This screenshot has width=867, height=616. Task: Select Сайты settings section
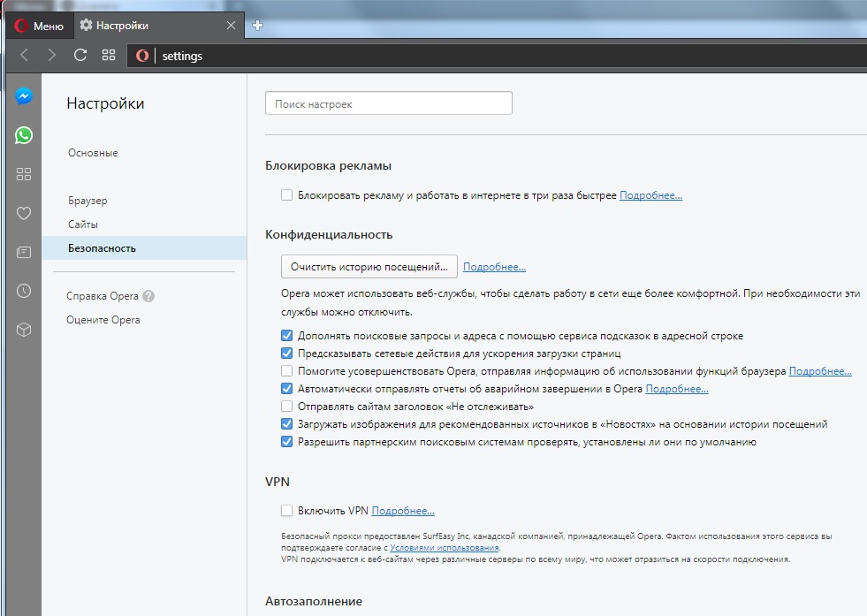tap(83, 224)
